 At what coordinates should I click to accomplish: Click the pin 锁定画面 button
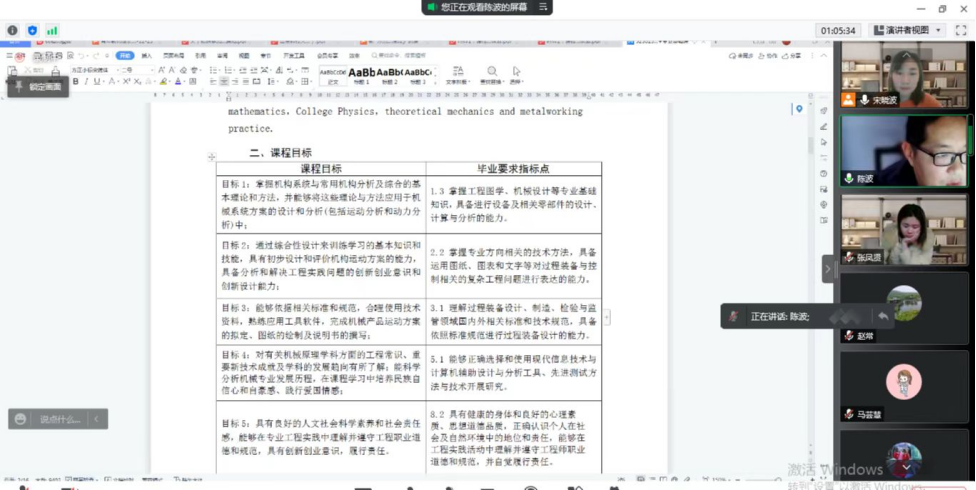point(38,87)
